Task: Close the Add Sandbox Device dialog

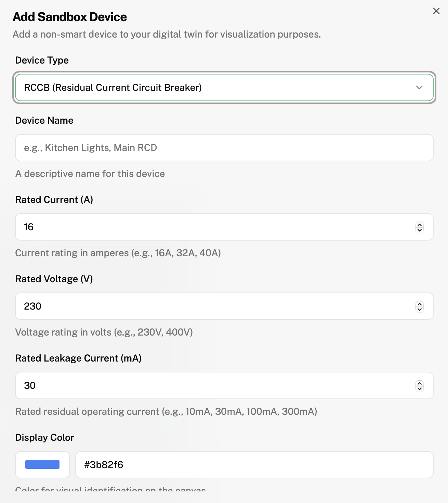Action: pos(436,11)
